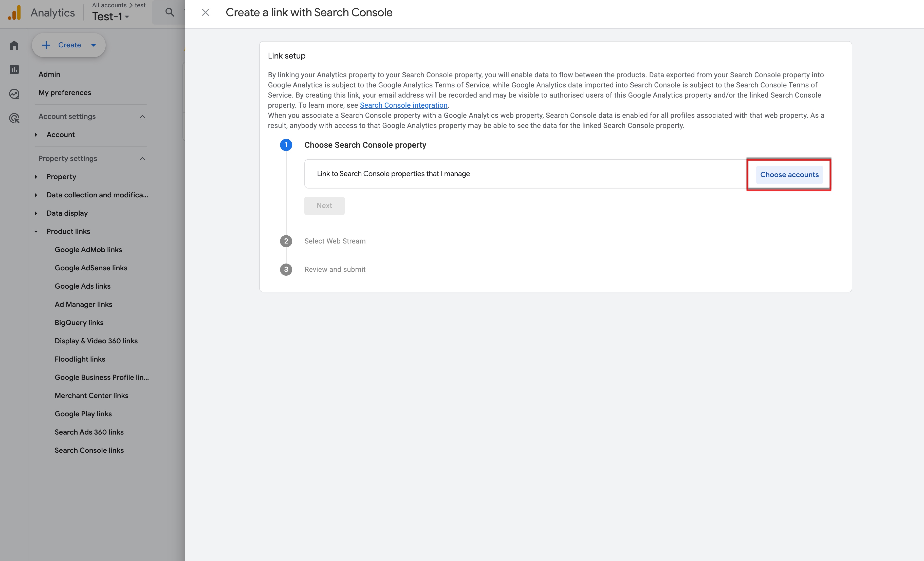This screenshot has width=924, height=561.
Task: Collapse the Property settings section
Action: tap(142, 158)
